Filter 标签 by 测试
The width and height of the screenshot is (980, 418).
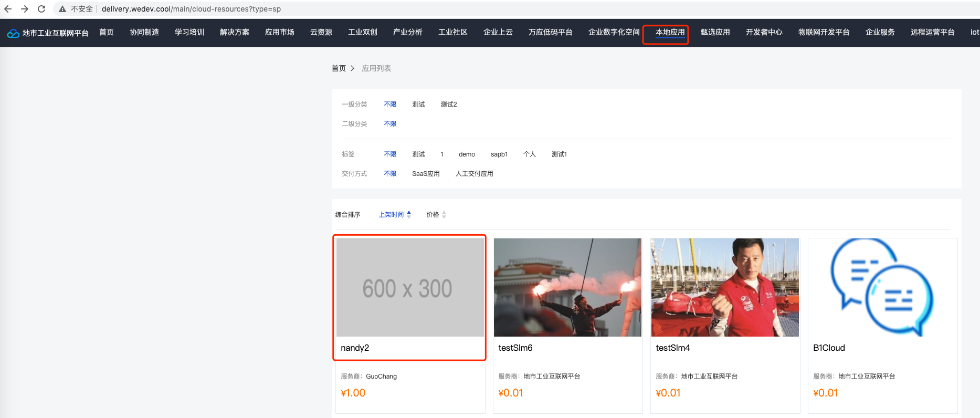(x=418, y=154)
